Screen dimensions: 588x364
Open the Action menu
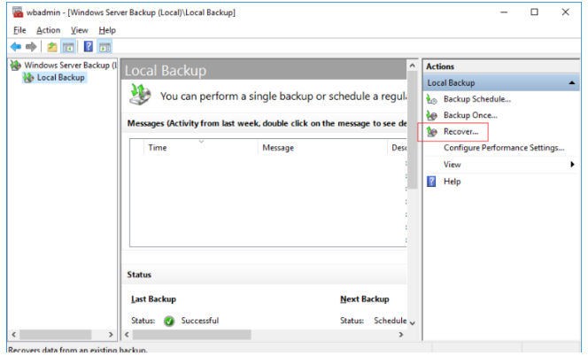click(48, 30)
